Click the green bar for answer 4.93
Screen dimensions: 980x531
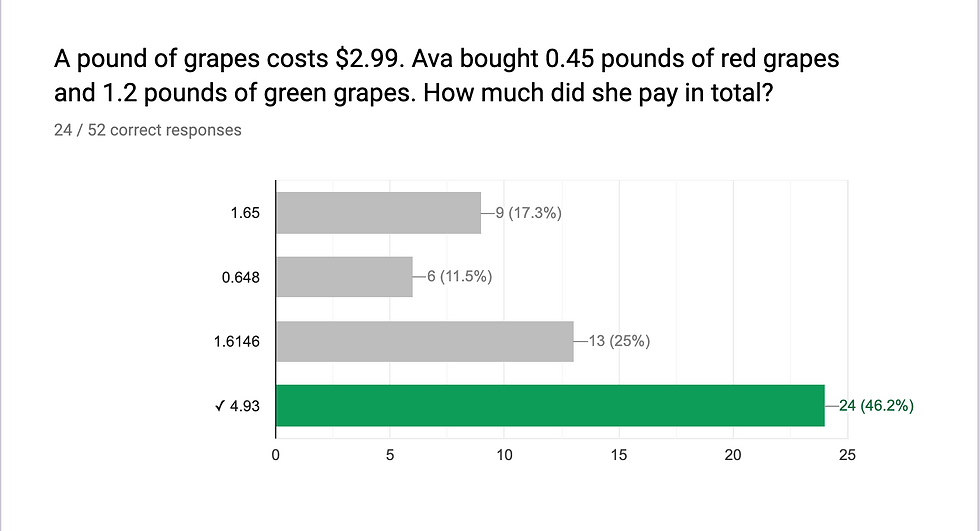coord(550,405)
